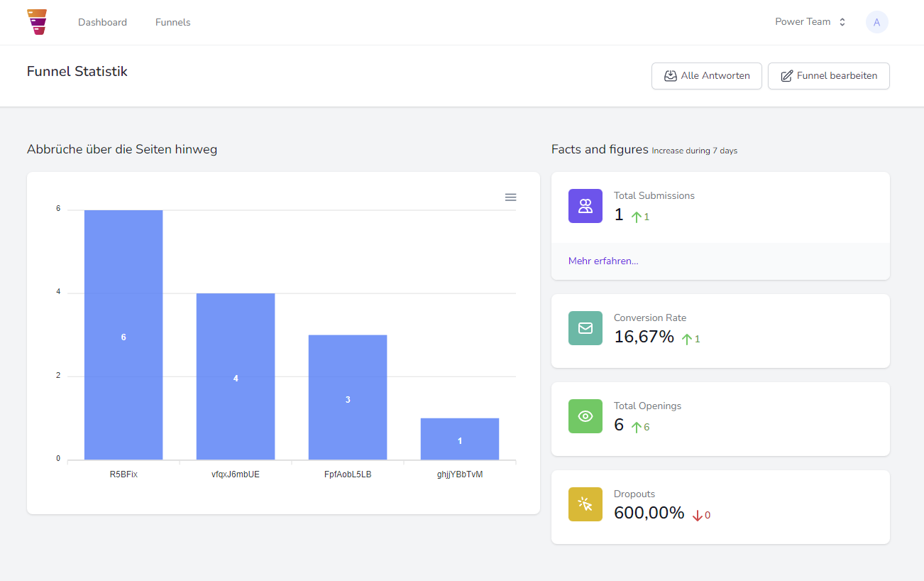Expand the Power Team switcher
The height and width of the screenshot is (581, 924).
(810, 22)
